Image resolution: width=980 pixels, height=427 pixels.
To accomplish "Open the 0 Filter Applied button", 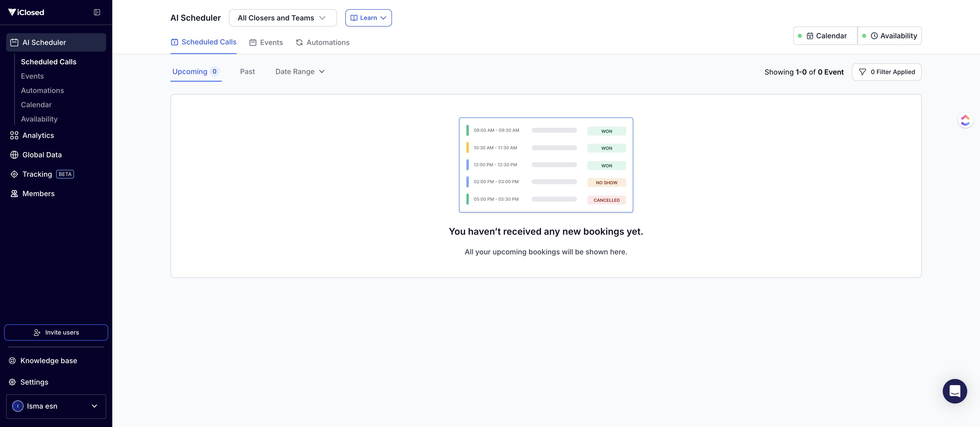I will 886,72.
